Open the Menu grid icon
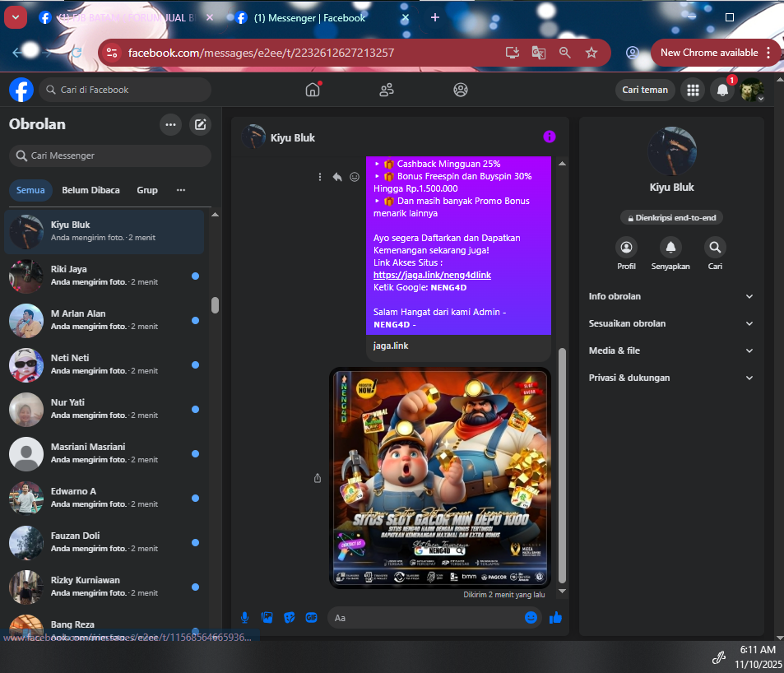 click(x=693, y=90)
